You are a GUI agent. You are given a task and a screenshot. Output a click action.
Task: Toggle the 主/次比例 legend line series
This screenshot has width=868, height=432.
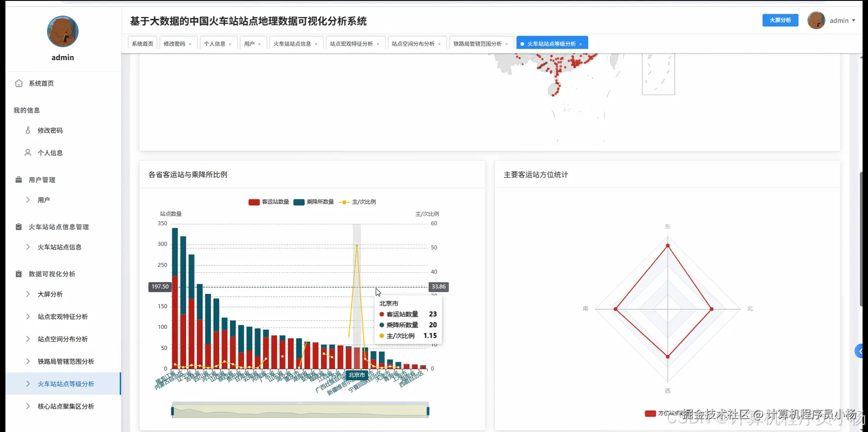pos(357,202)
